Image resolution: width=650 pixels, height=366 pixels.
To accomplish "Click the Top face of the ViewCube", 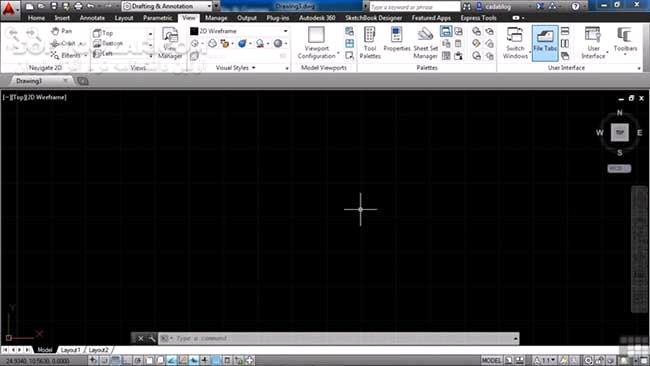I will point(620,133).
